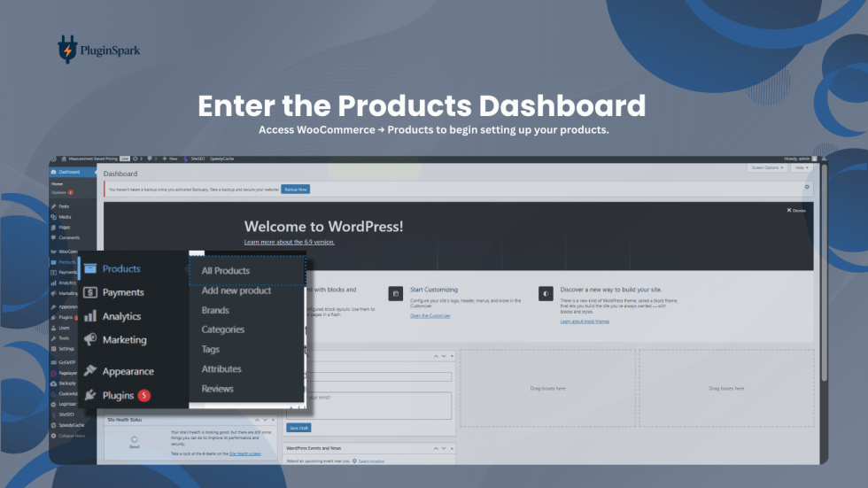Screen dimensions: 868x488
Task: Click the half-circle block theme icon
Action: 546,294
